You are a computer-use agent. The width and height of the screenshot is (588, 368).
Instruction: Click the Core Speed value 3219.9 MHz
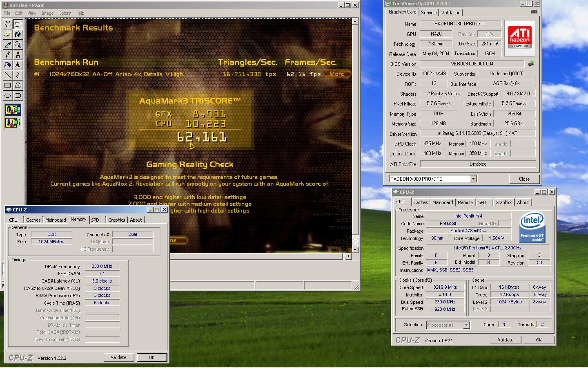tap(445, 287)
